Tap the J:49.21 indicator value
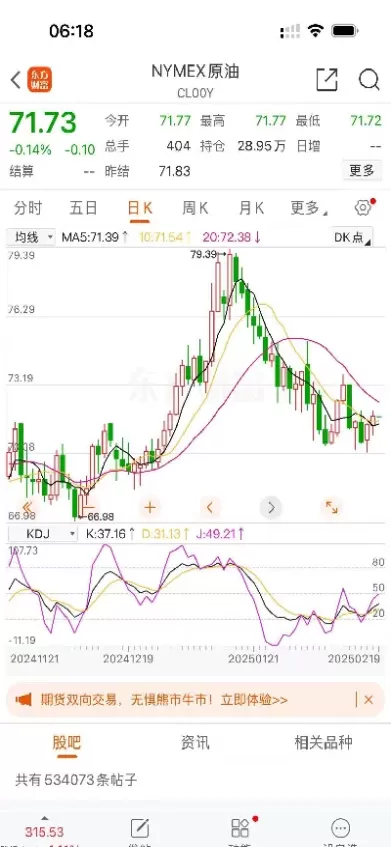The width and height of the screenshot is (391, 847). point(221,534)
